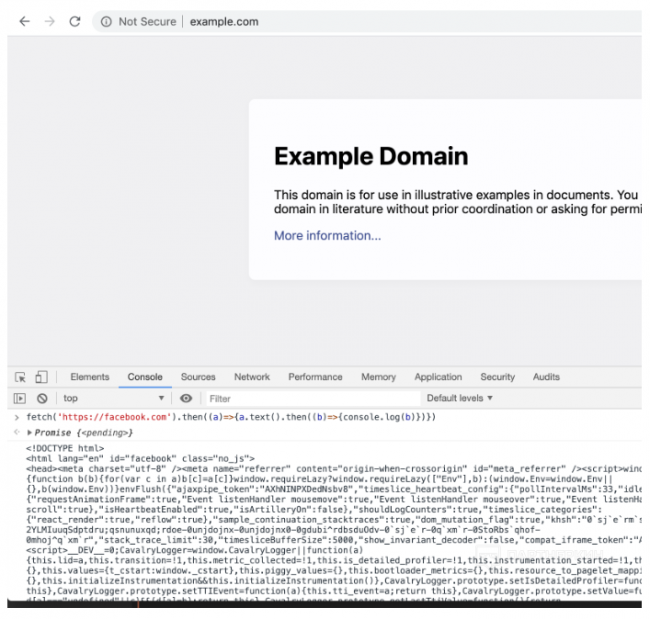Open the Application tab

tap(438, 377)
